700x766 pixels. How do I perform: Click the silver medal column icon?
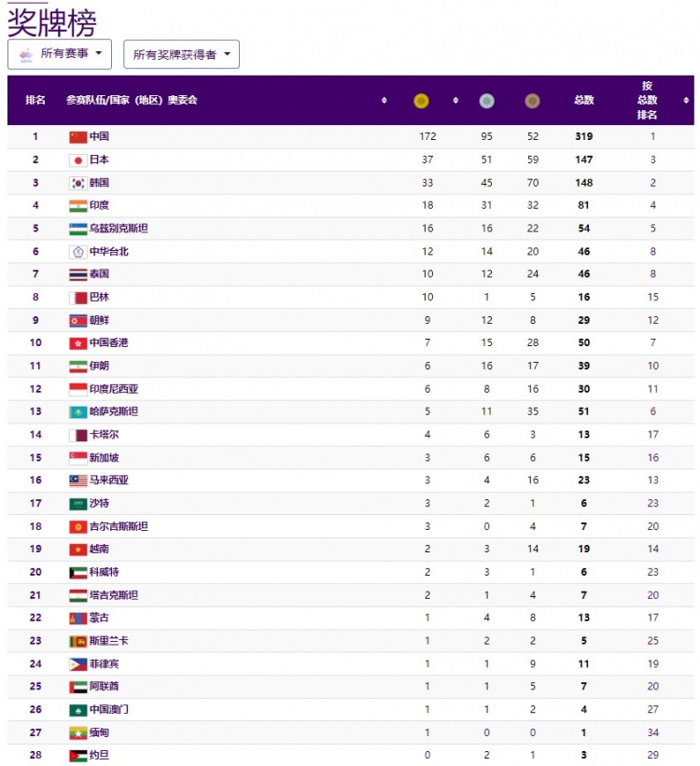(x=486, y=101)
